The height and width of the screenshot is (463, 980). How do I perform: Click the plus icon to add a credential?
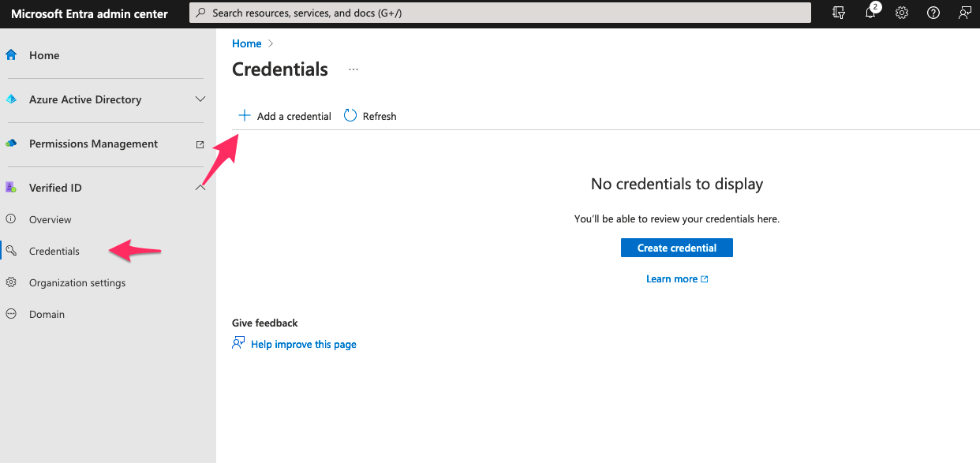click(245, 116)
